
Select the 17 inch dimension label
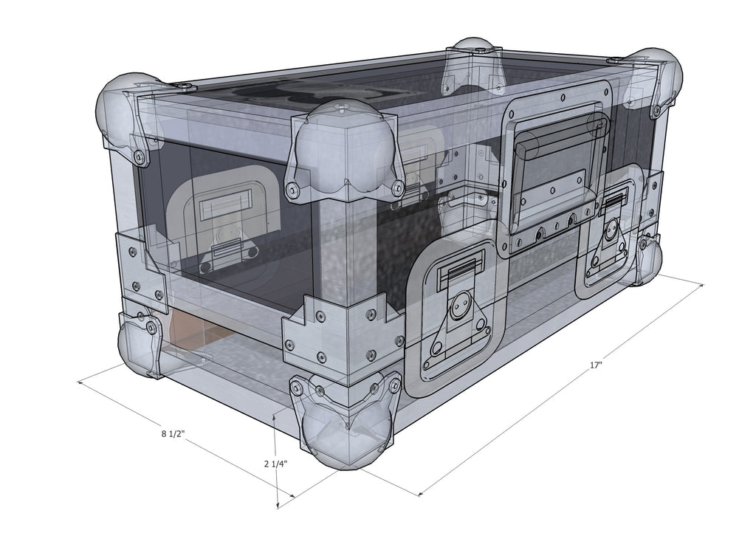(595, 363)
